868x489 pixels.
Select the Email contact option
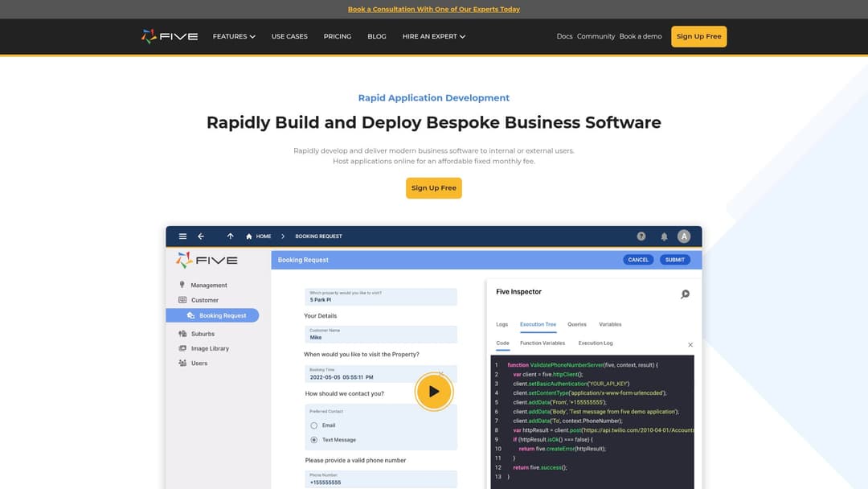(314, 425)
